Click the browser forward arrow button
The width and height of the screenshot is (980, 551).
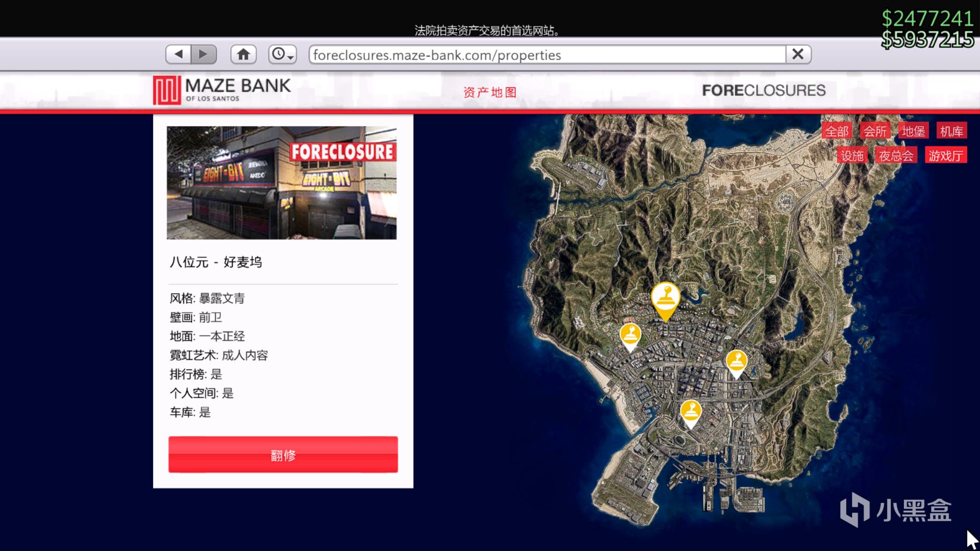tap(203, 54)
